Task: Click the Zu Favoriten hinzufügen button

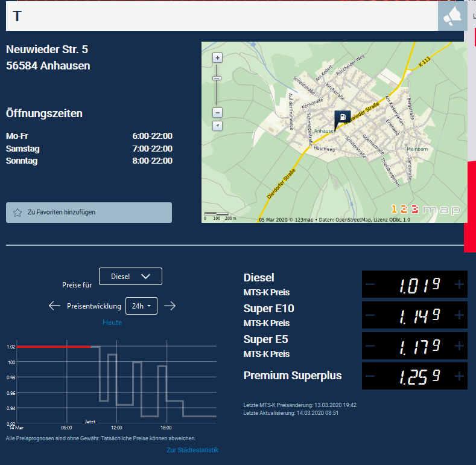Action: coord(89,213)
